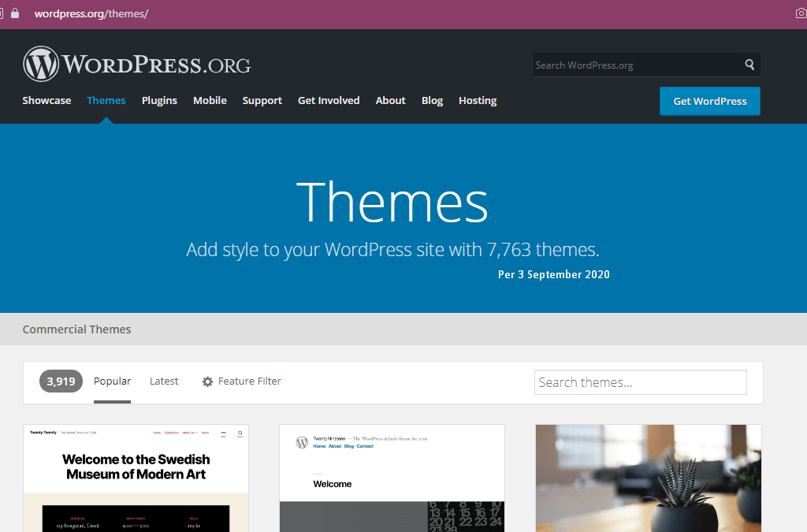Click the 3,919 theme count badge
The height and width of the screenshot is (532, 807).
click(x=61, y=381)
